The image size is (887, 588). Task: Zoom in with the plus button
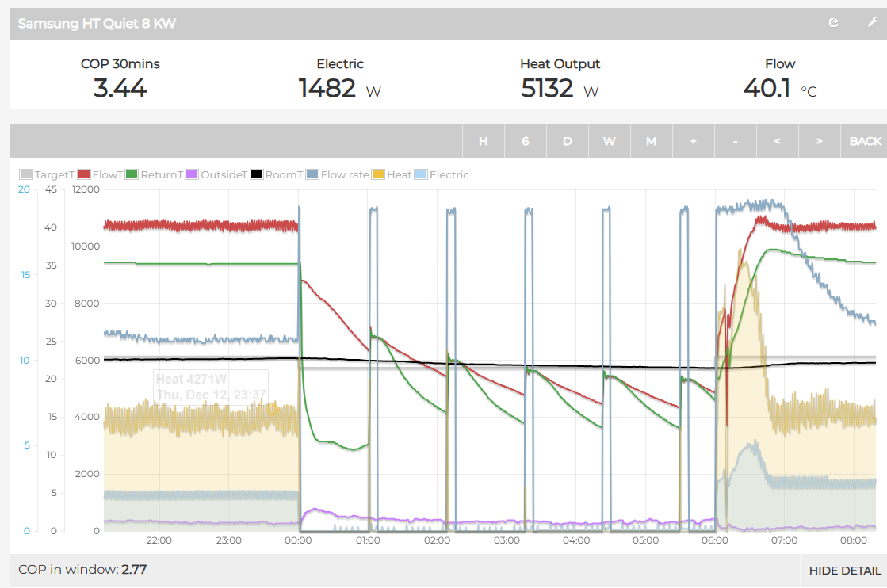pyautogui.click(x=694, y=141)
